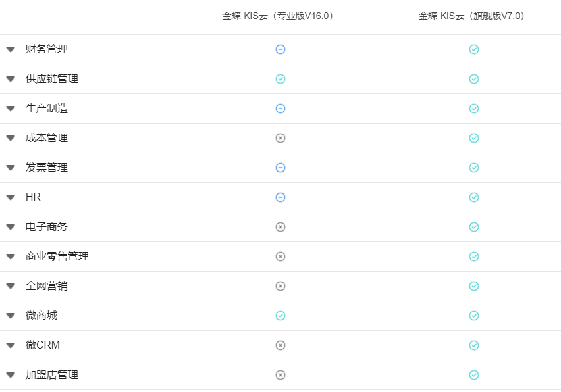Expand the 全网营销 disclosure triangle
This screenshot has width=561, height=392.
pyautogui.click(x=11, y=286)
